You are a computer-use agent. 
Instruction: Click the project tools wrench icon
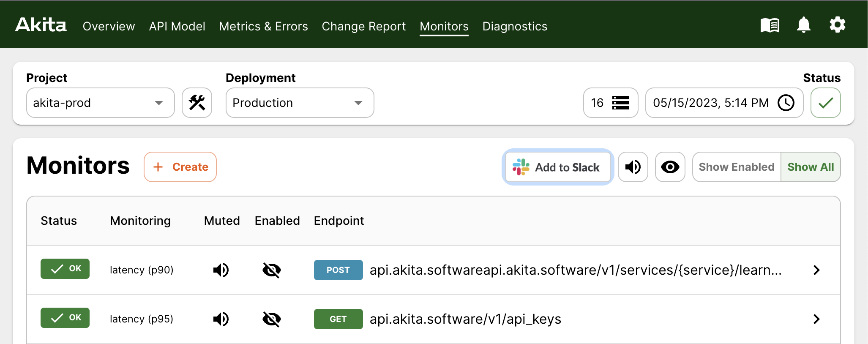pos(197,103)
